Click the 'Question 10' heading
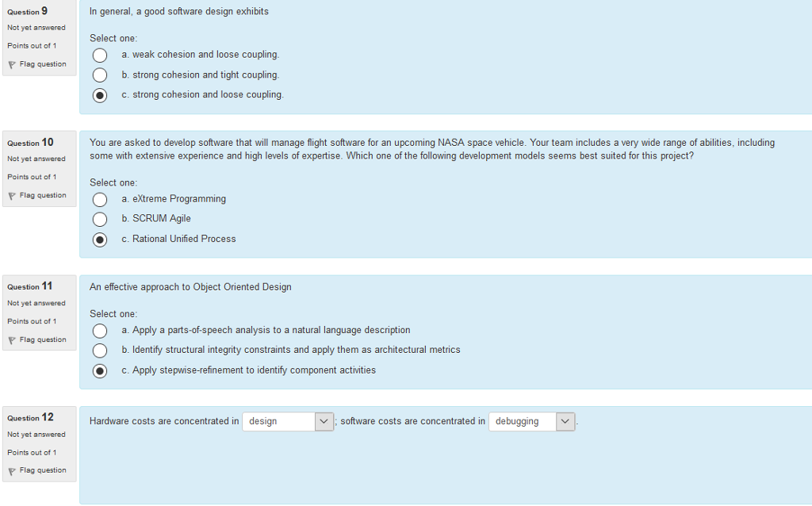Image resolution: width=812 pixels, height=506 pixels. click(x=31, y=143)
